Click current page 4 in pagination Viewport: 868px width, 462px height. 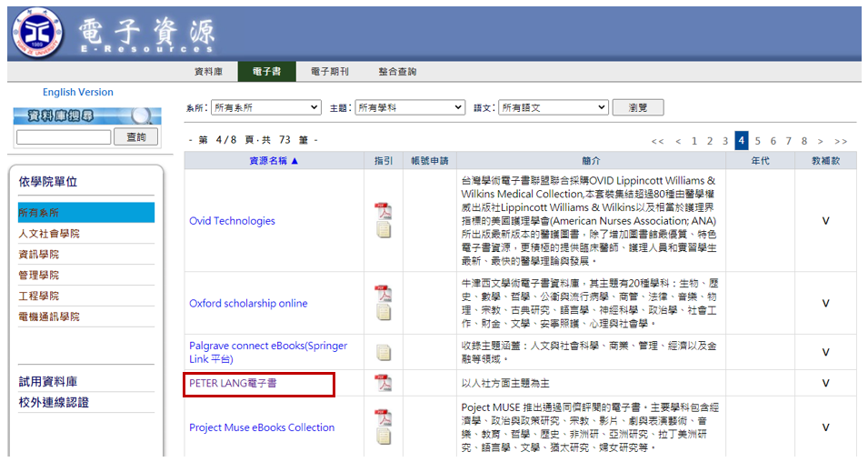coord(742,141)
